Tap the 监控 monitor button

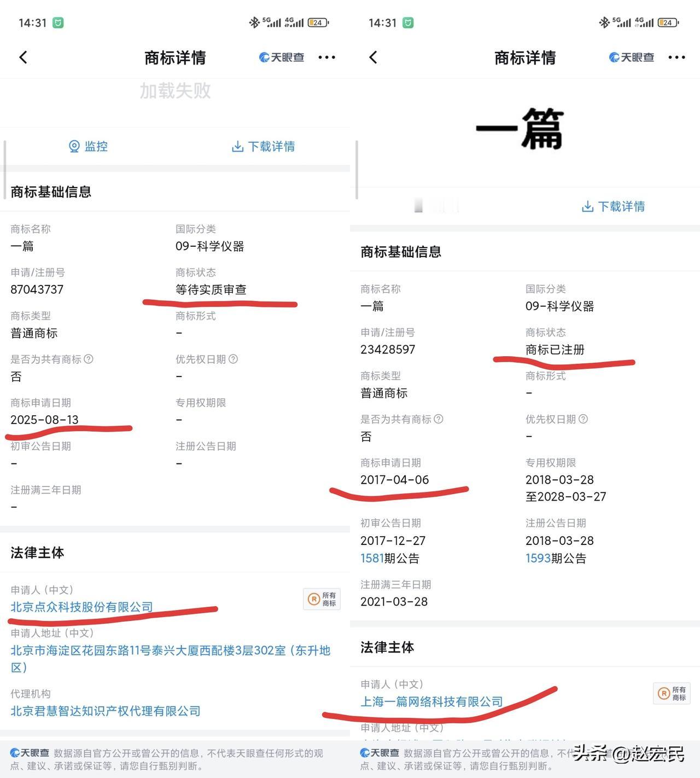click(88, 146)
